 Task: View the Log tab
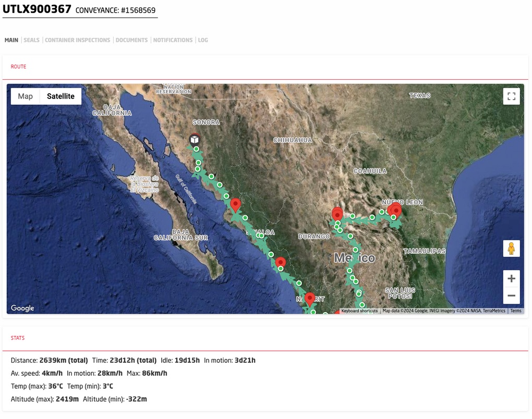pyautogui.click(x=203, y=40)
